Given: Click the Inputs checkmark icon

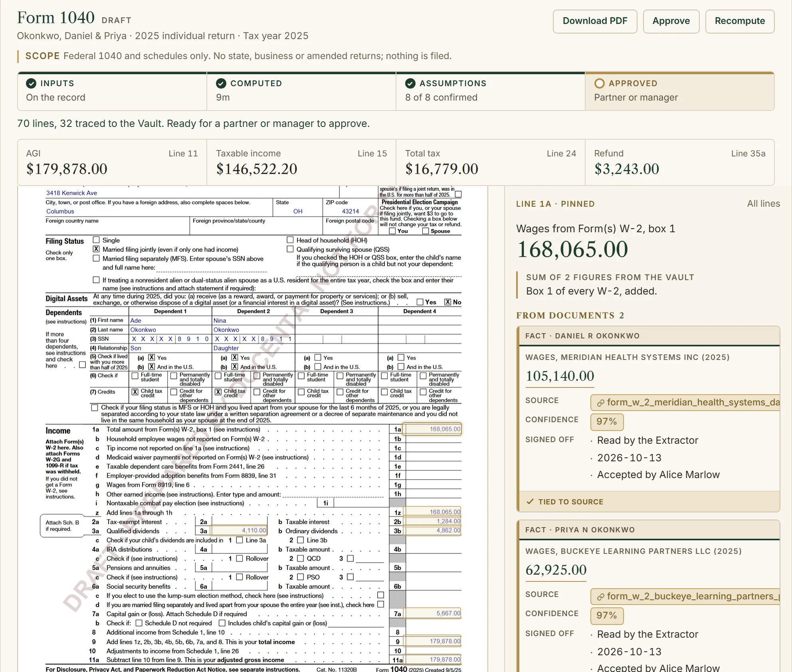Looking at the screenshot, I should (31, 83).
